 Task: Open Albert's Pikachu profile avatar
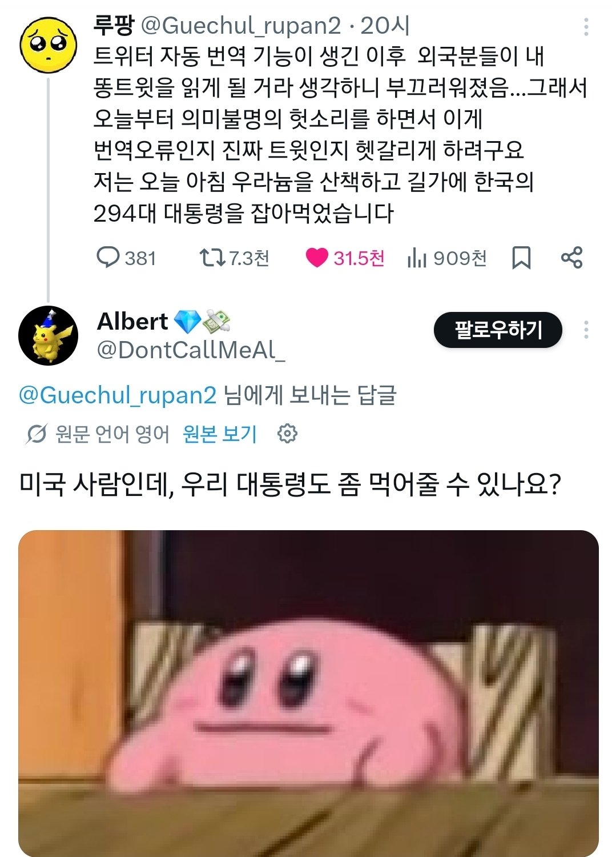coord(48,336)
